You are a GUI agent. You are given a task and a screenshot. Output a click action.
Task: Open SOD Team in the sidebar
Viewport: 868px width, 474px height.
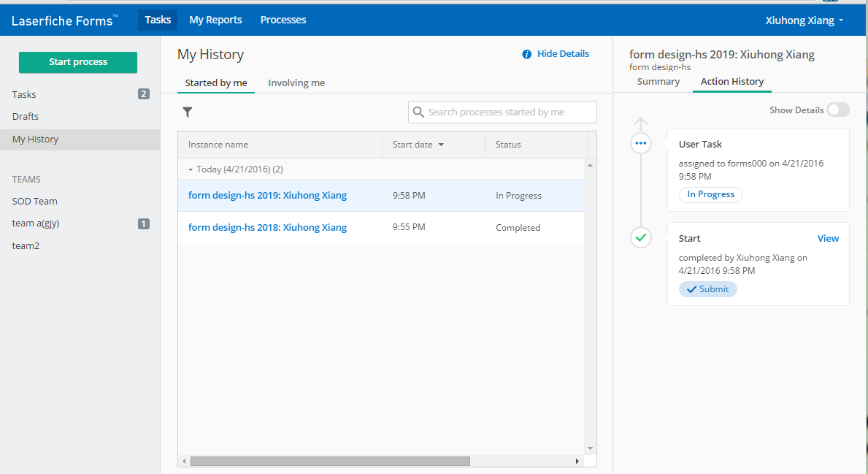pos(35,202)
